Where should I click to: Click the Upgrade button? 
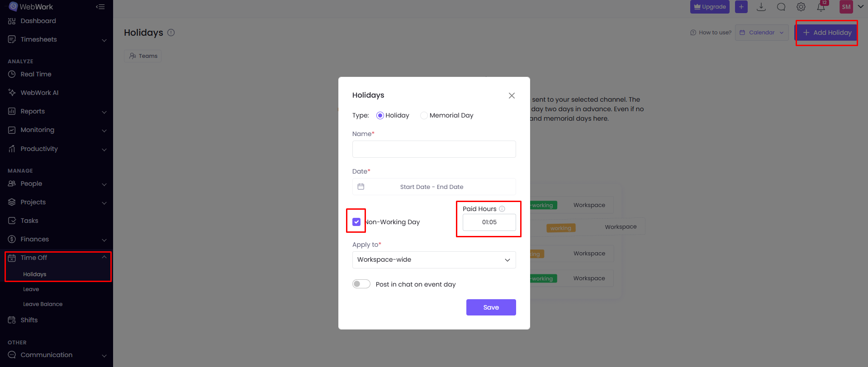[709, 7]
